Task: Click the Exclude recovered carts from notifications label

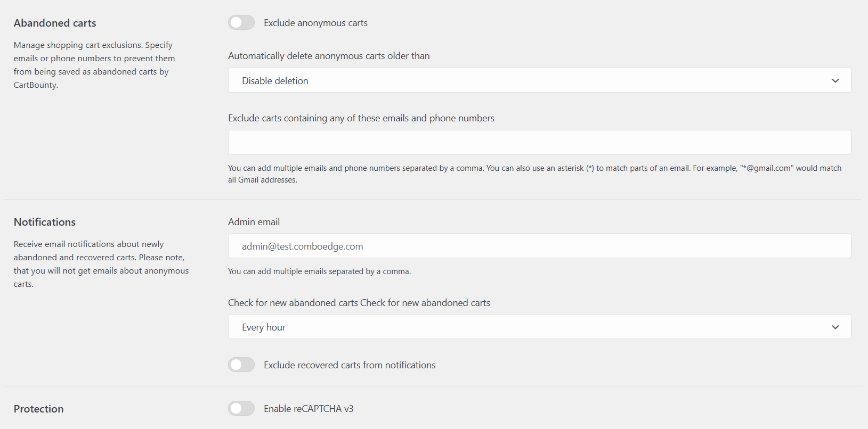Action: coord(350,365)
